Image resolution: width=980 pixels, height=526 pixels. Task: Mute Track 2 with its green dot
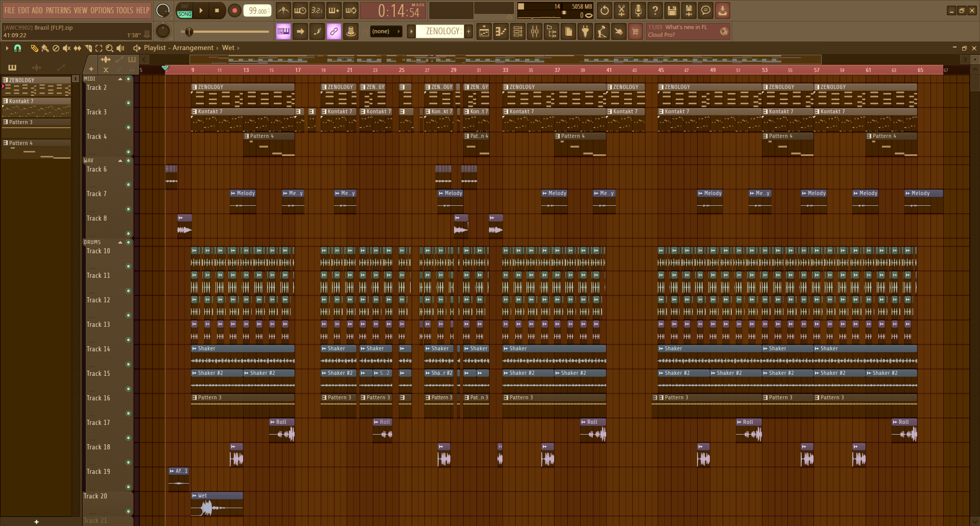(x=128, y=103)
